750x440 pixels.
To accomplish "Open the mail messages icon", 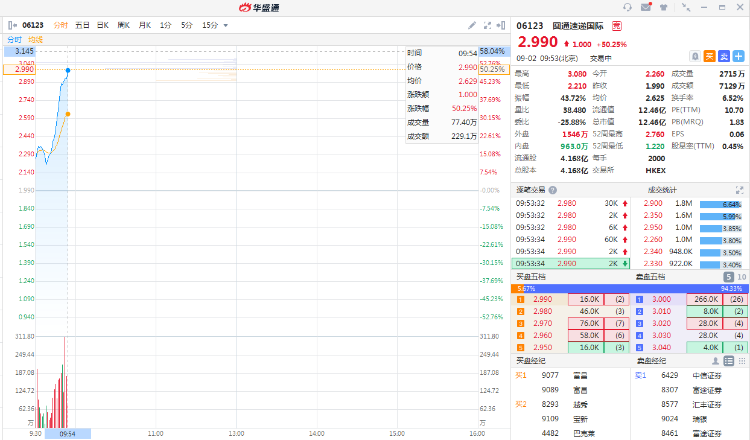I will click(646, 7).
